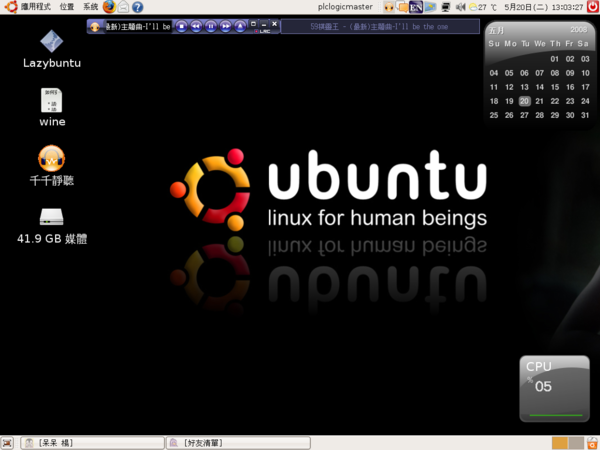Click the plclogicmaster user switcher
600x450 pixels.
point(345,7)
